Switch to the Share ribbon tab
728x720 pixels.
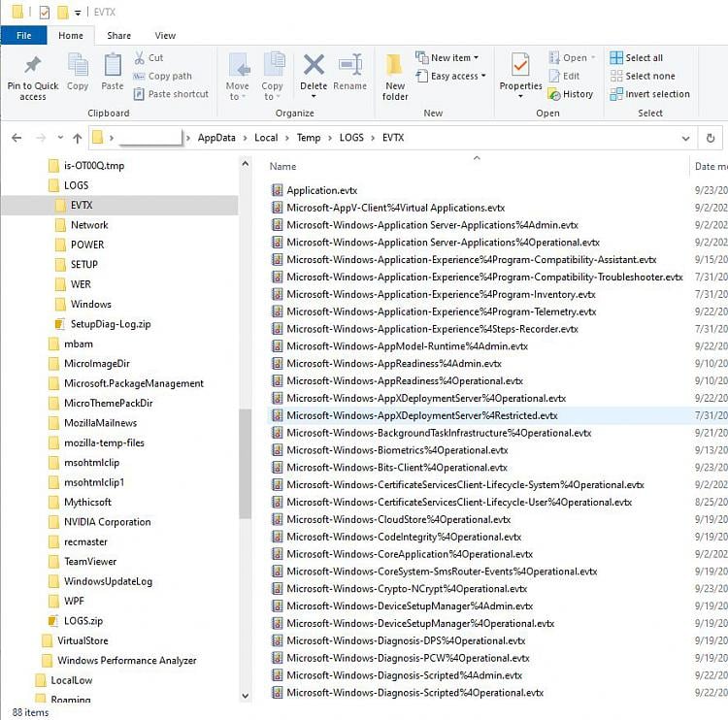118,35
